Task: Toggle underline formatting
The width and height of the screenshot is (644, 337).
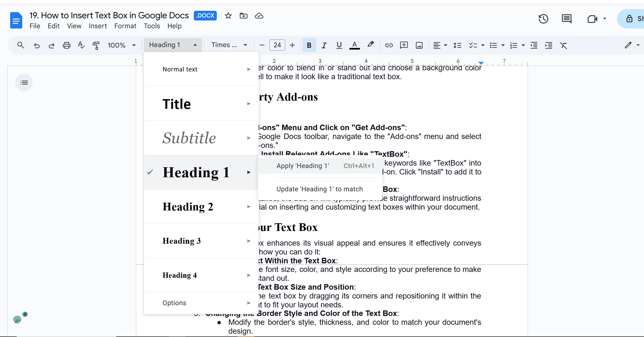Action: [339, 45]
